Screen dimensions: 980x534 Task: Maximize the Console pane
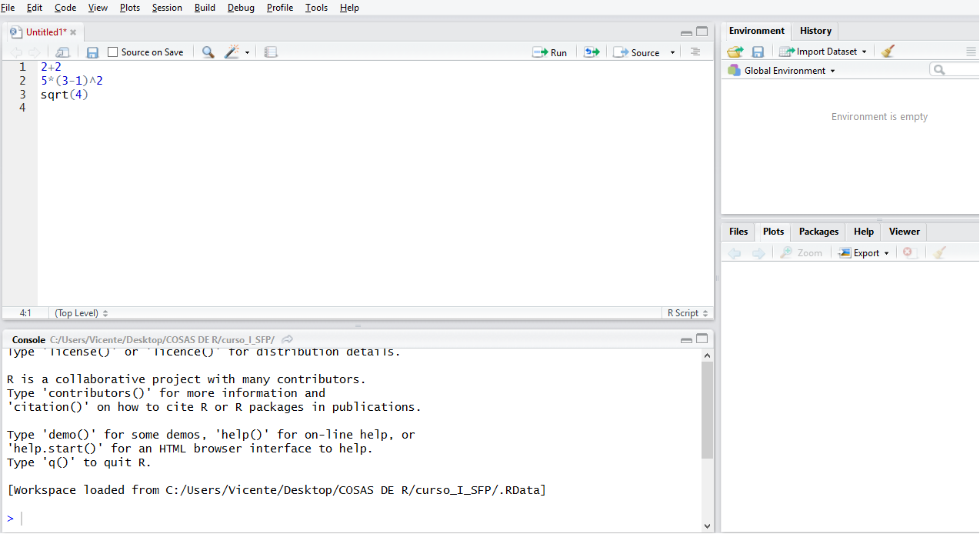[702, 339]
